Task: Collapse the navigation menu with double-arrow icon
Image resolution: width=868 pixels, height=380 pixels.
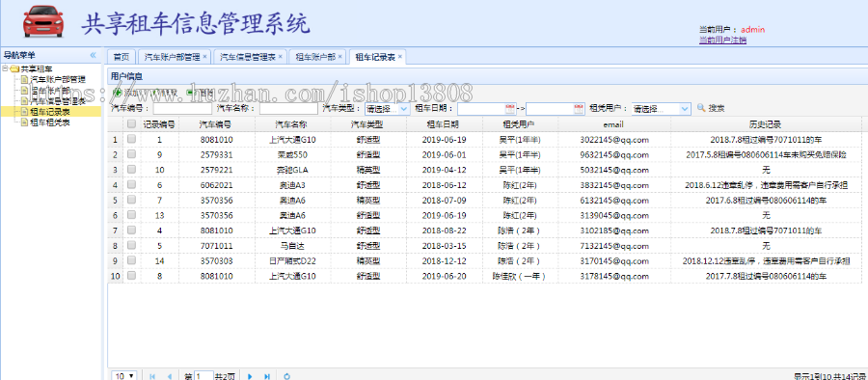Action: [93, 55]
